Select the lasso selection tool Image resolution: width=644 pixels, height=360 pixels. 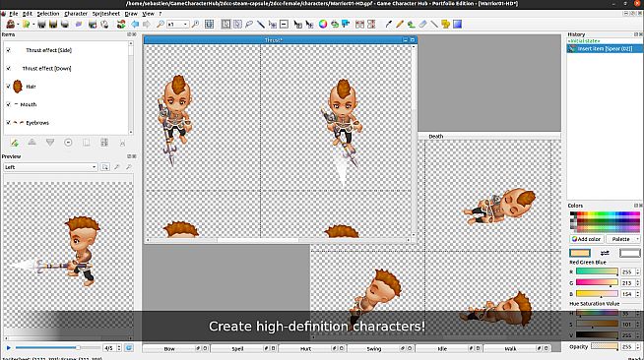pos(249,25)
